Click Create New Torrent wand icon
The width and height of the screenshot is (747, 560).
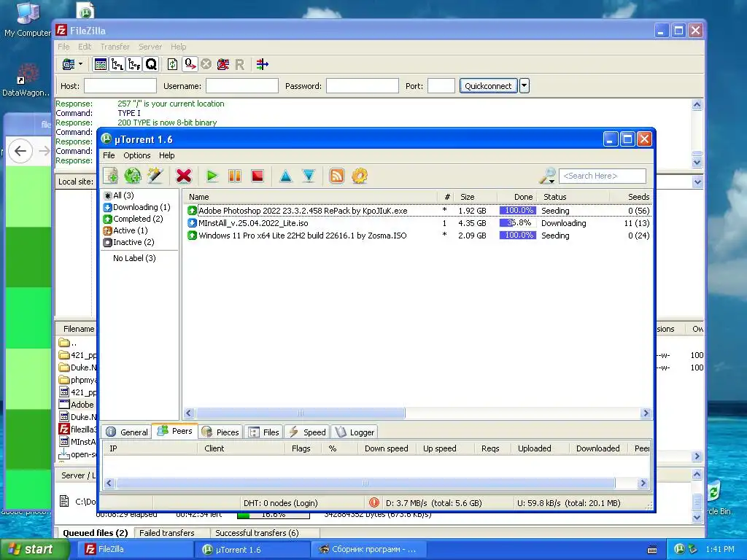click(x=155, y=176)
